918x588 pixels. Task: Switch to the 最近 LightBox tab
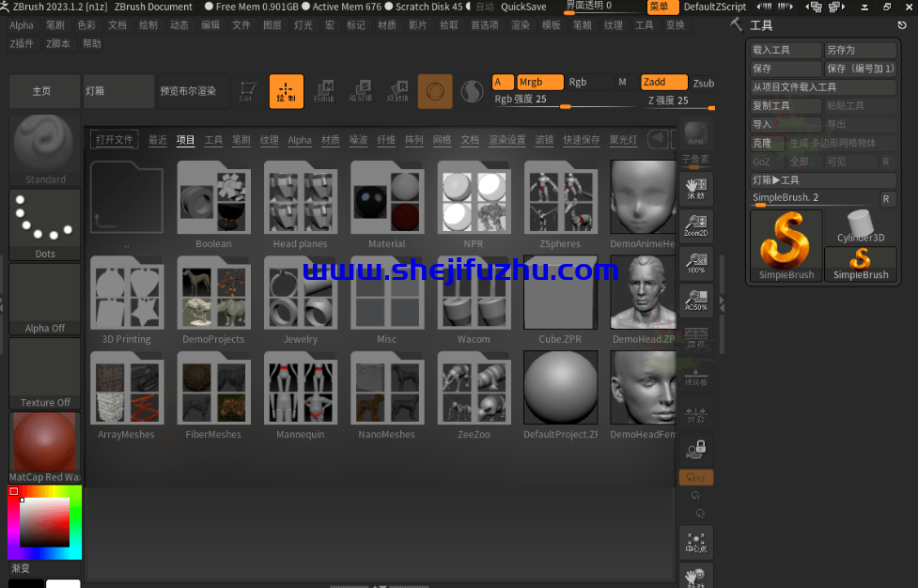click(158, 140)
